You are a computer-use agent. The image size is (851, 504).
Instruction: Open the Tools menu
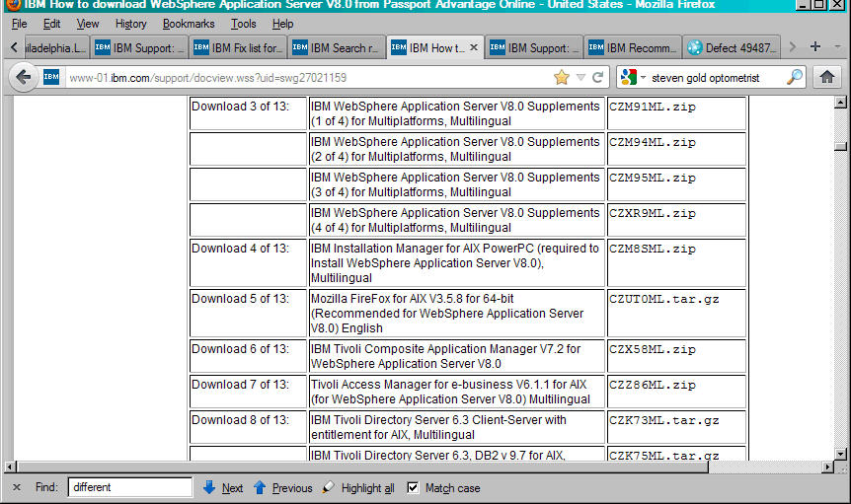click(243, 24)
